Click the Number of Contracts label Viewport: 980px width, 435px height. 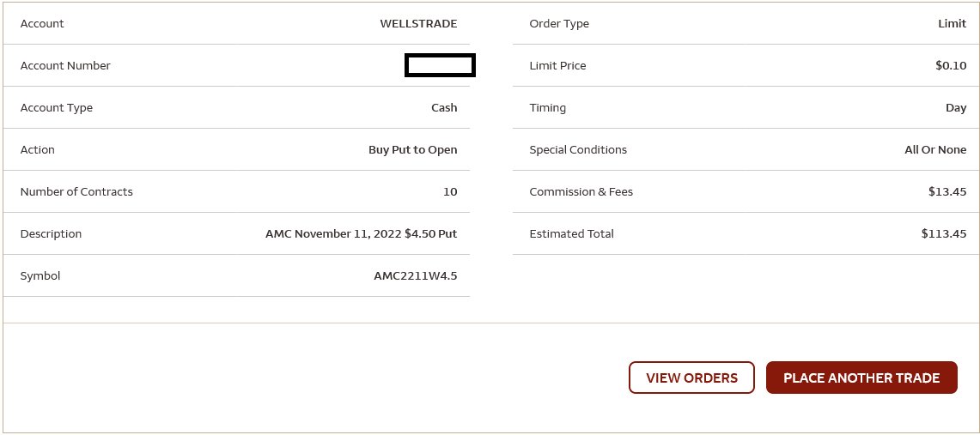click(76, 191)
